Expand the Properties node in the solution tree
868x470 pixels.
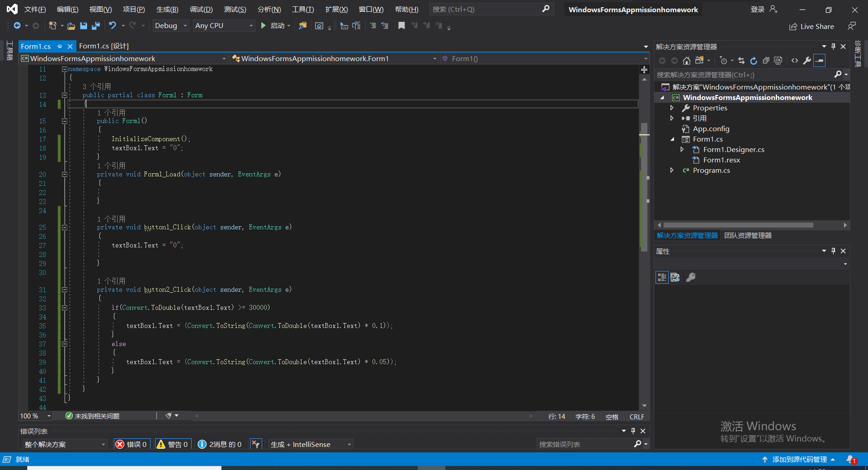(x=672, y=108)
